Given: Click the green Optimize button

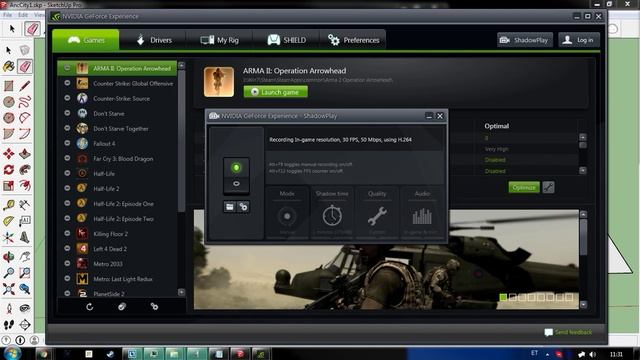Looking at the screenshot, I should pos(524,187).
